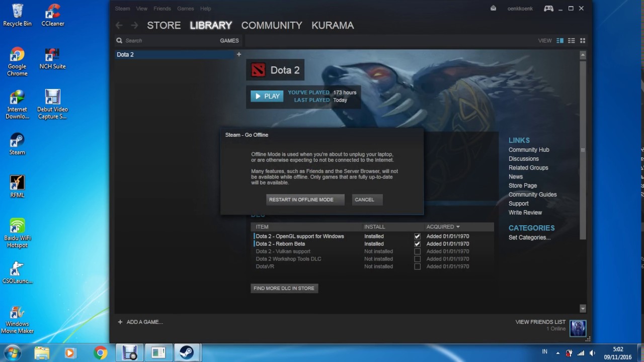Viewport: 644px width, 362px height.
Task: Click the details scrollbar down arrow
Action: (583, 308)
